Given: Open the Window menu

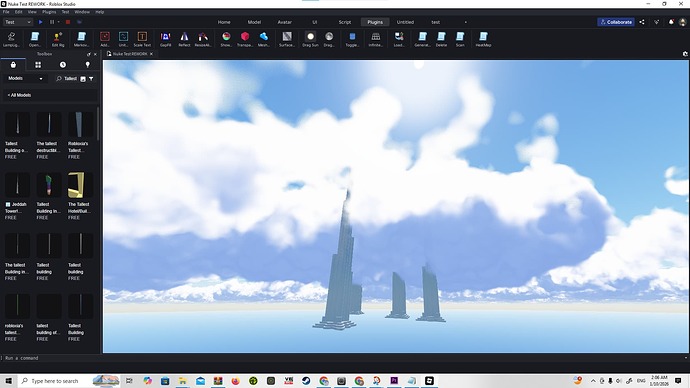Looking at the screenshot, I should [82, 12].
